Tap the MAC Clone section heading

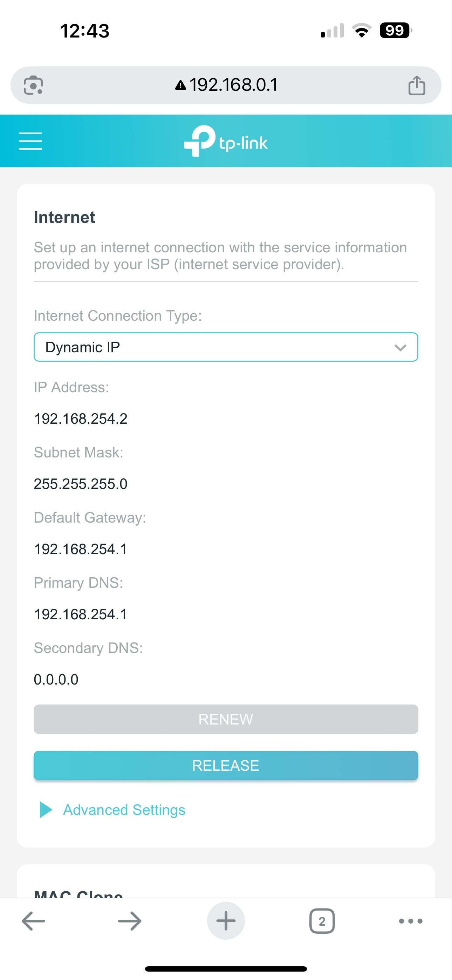(x=78, y=893)
